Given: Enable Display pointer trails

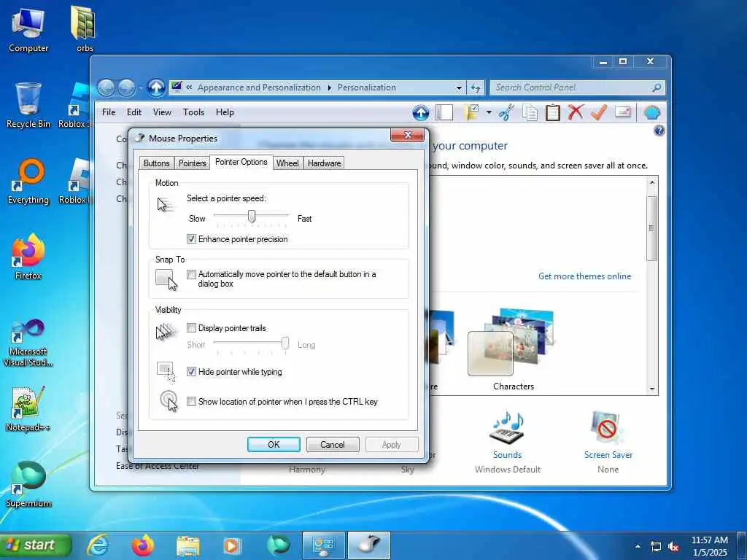Looking at the screenshot, I should coord(191,327).
